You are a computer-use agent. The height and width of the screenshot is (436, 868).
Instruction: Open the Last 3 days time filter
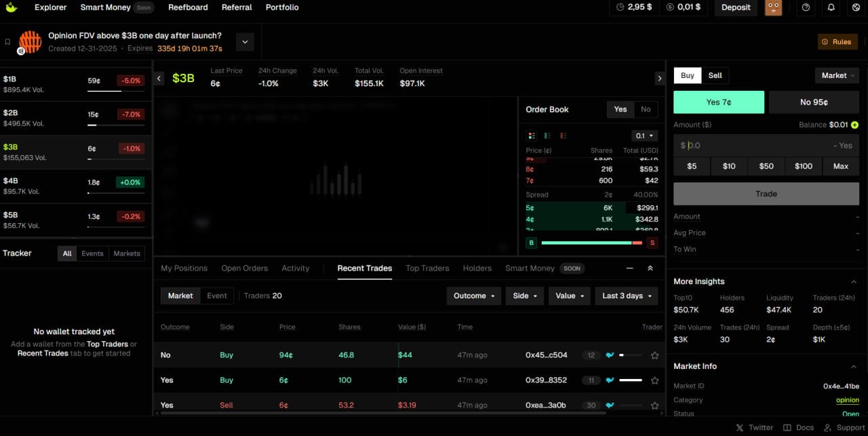coord(626,296)
